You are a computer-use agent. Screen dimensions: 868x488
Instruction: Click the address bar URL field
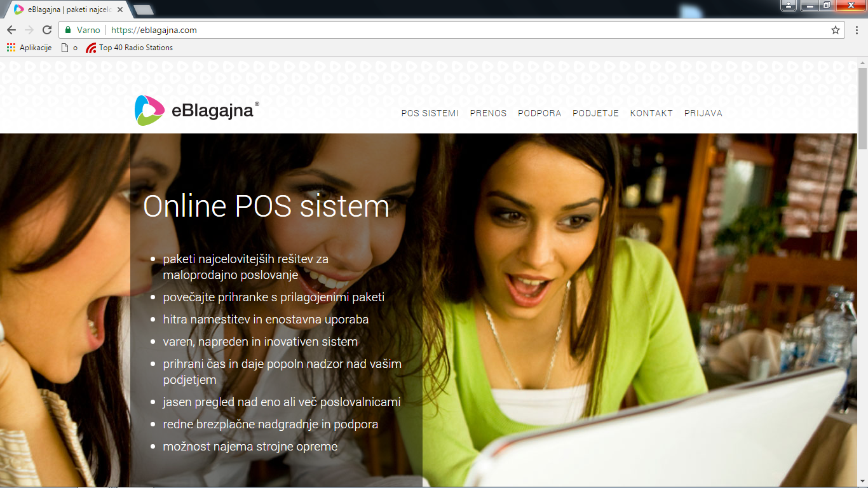point(451,30)
